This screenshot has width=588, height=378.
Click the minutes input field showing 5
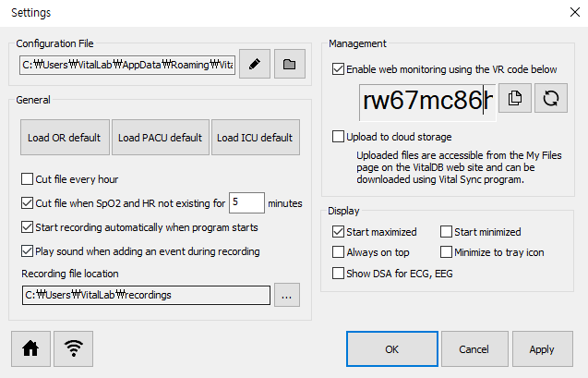246,202
